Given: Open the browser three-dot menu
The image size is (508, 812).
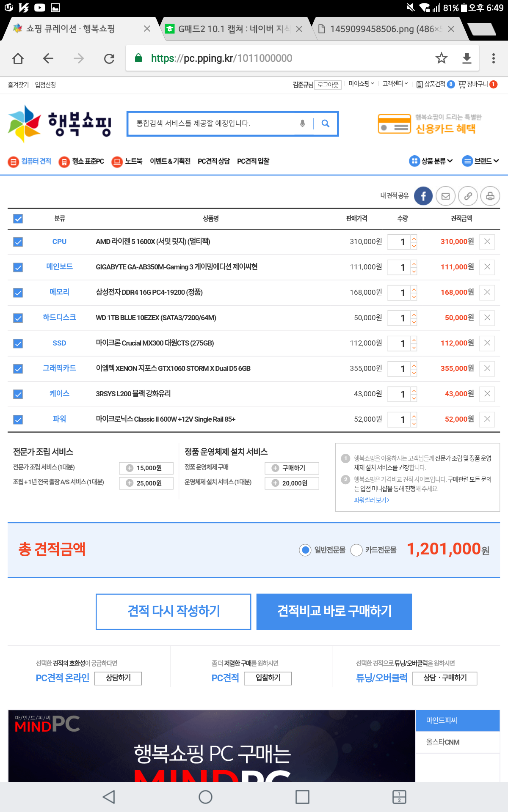Looking at the screenshot, I should [493, 58].
